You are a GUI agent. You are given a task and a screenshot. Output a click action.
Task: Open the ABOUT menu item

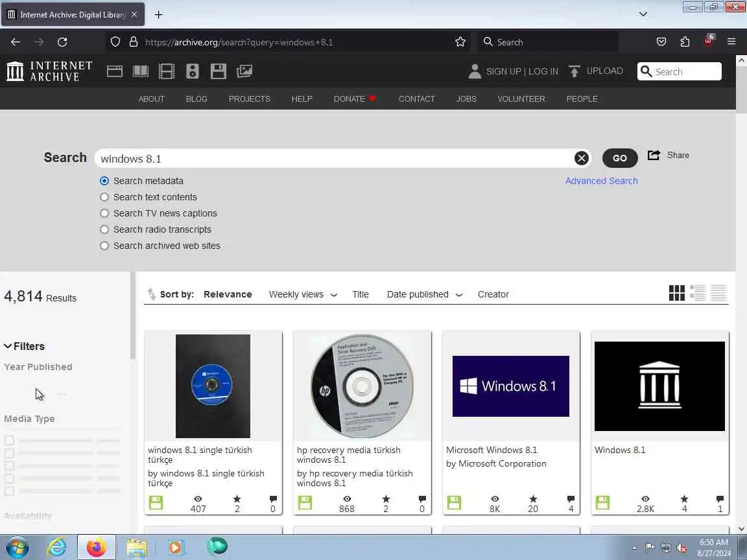click(x=152, y=99)
